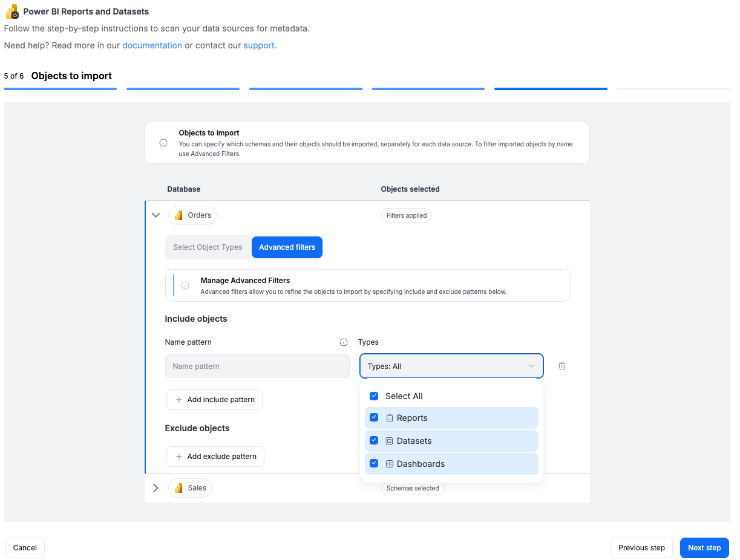Click plus icon in Add include pattern

click(179, 400)
